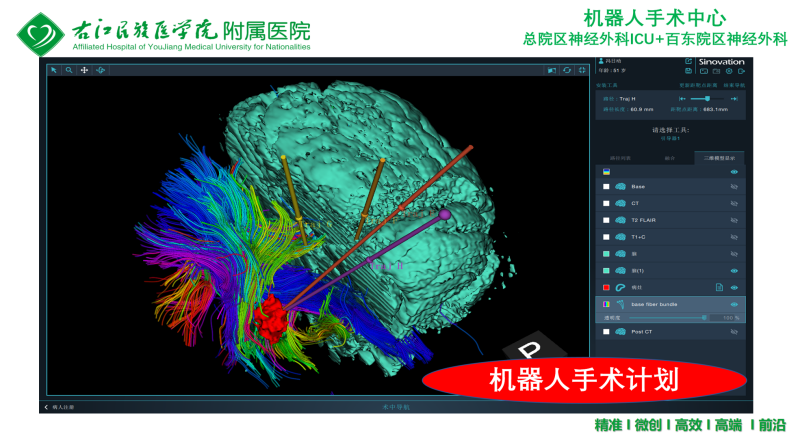The height and width of the screenshot is (438, 800).
Task: Hide the sixth green brain model eye
Action: [x=734, y=271]
